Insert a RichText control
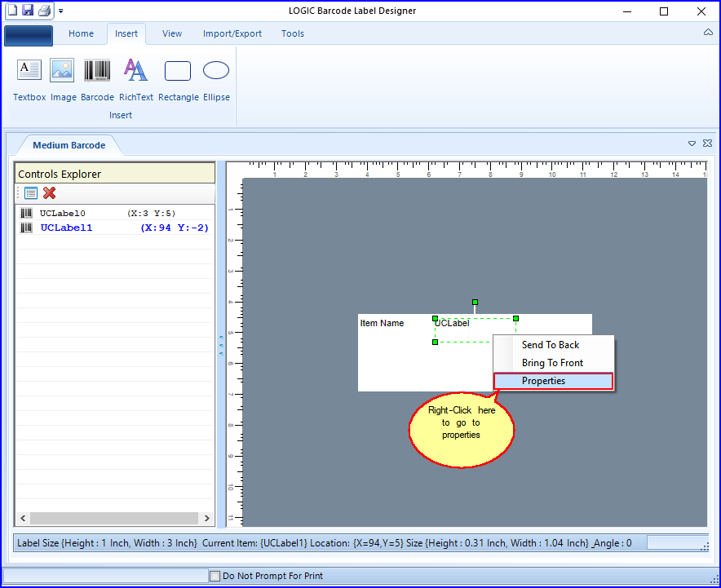This screenshot has width=721, height=588. coord(135,80)
